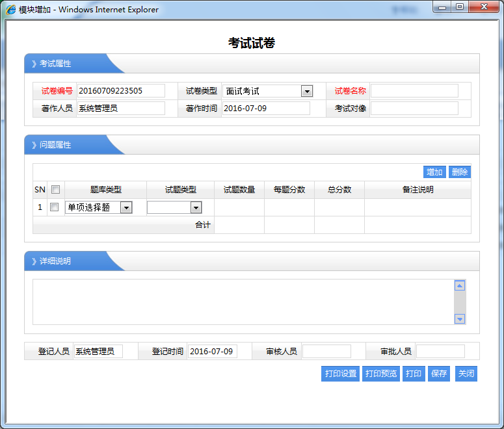The height and width of the screenshot is (429, 504).
Task: Tick the select-all checkbox in table header
Action: click(55, 190)
